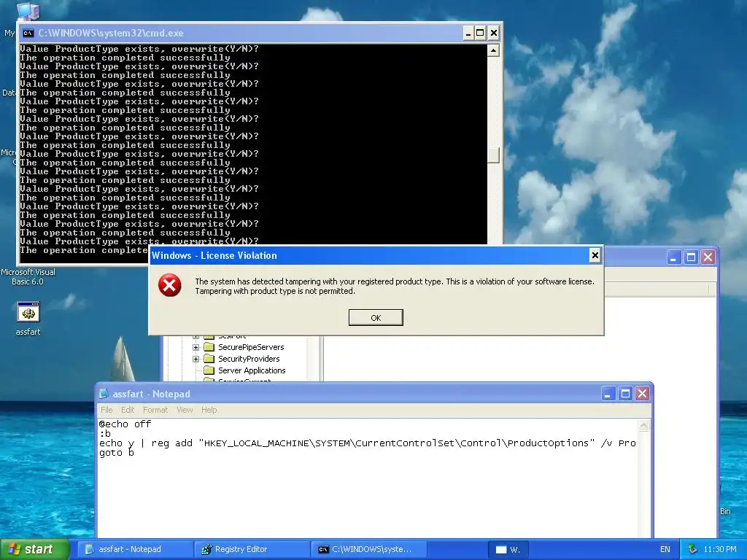Open Notepad Help menu
This screenshot has height=560, width=747.
pos(209,410)
